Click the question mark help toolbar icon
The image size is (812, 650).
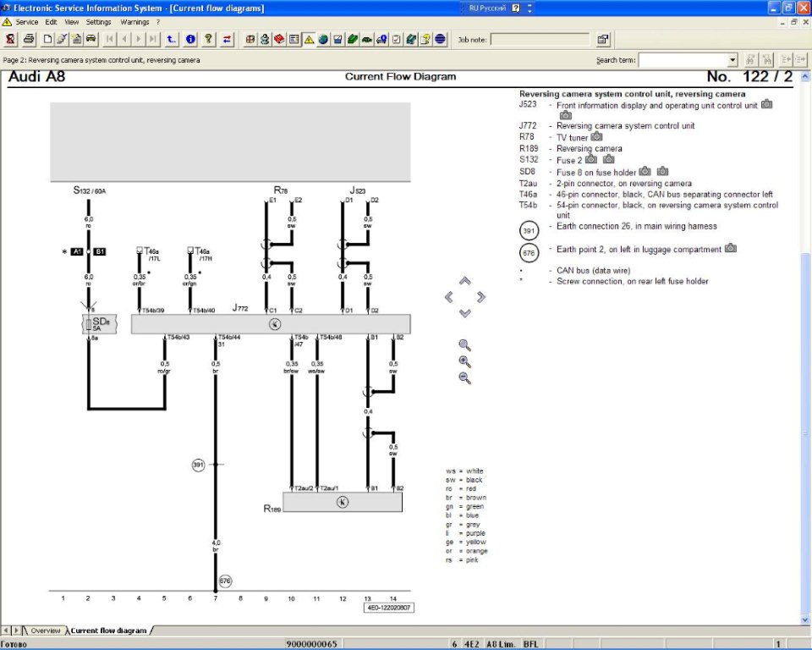(208, 39)
